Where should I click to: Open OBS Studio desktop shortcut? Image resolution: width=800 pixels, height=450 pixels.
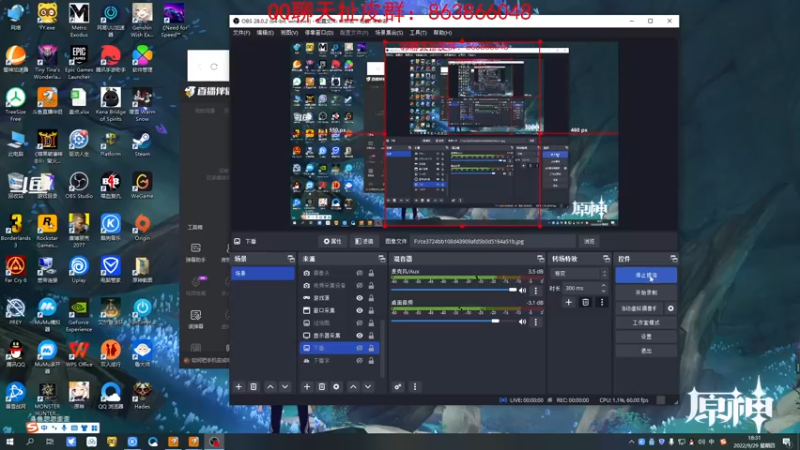79,186
